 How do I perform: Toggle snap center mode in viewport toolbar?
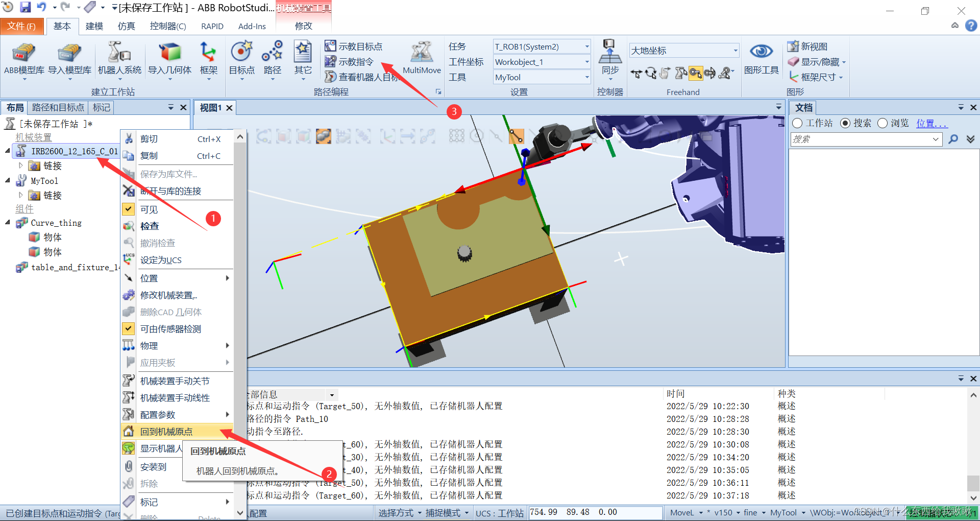click(477, 136)
